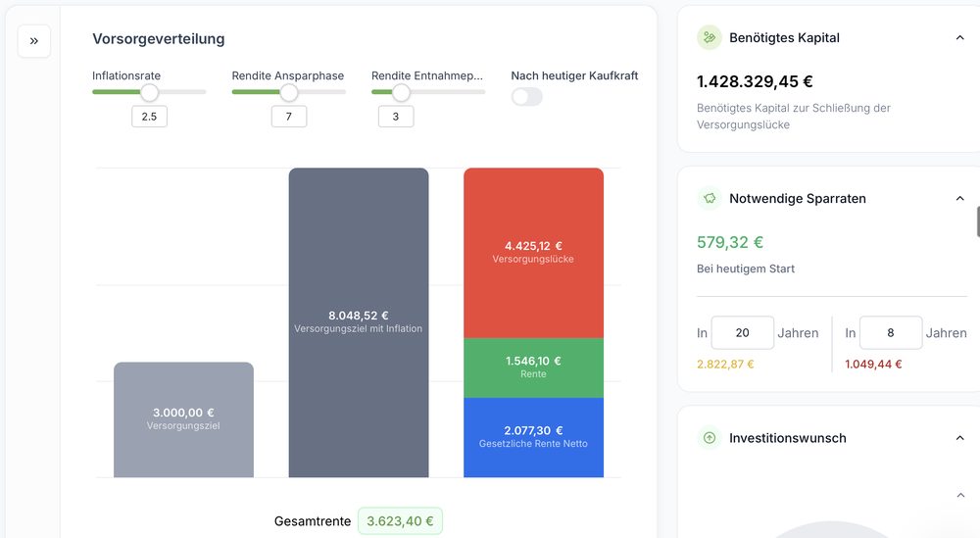Expand the sidebar with double-chevron button
This screenshot has height=538, width=980.
click(x=33, y=41)
